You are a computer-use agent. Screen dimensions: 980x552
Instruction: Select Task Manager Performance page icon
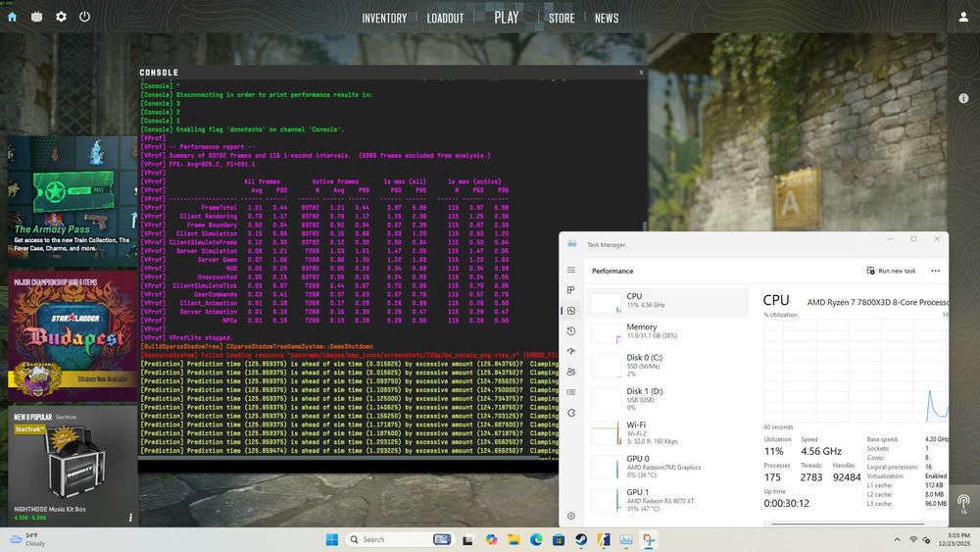571,311
